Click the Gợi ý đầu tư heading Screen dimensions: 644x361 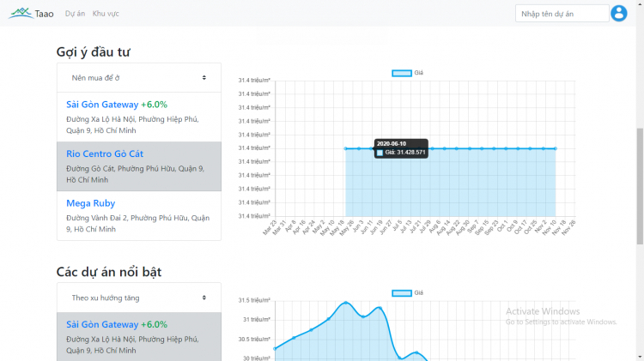click(x=94, y=52)
